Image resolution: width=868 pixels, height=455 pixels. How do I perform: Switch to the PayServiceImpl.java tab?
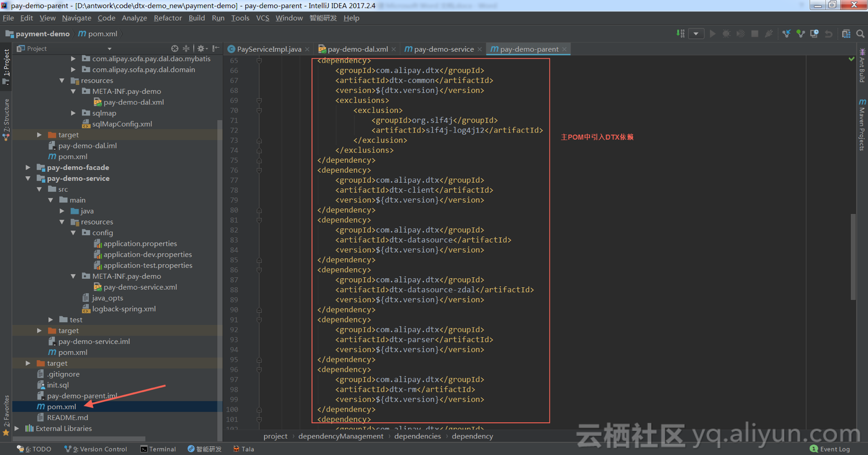click(269, 49)
